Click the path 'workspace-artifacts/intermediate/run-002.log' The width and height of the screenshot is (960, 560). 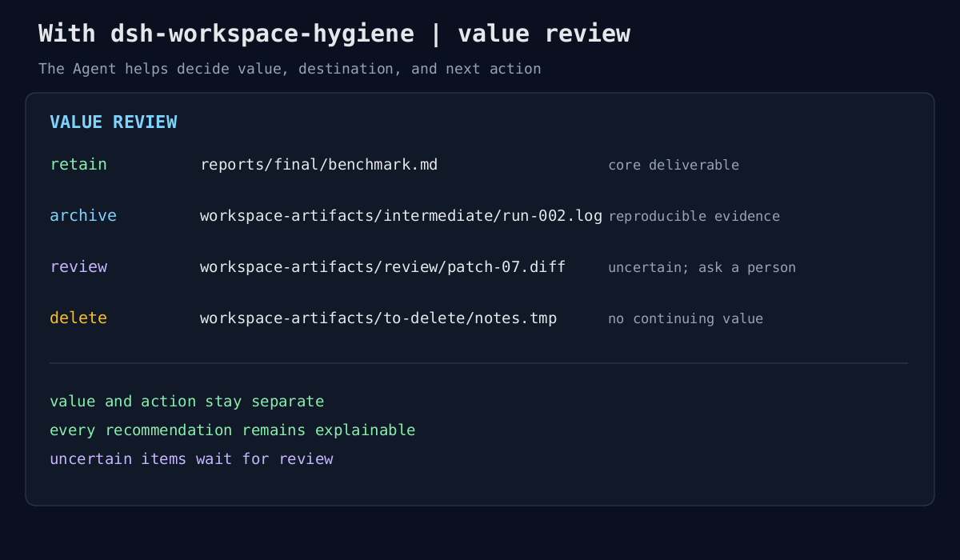(401, 216)
